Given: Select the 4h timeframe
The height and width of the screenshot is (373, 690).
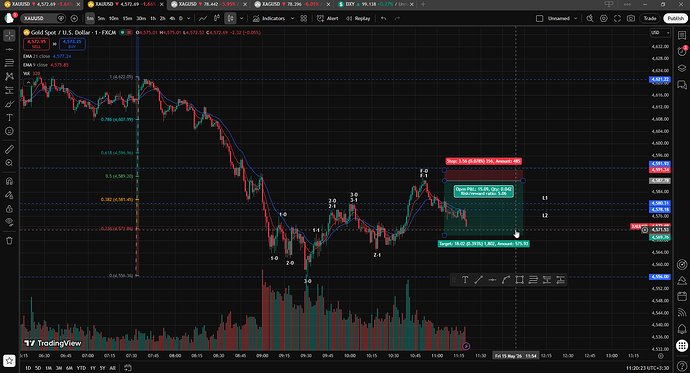Looking at the screenshot, I should tap(172, 18).
